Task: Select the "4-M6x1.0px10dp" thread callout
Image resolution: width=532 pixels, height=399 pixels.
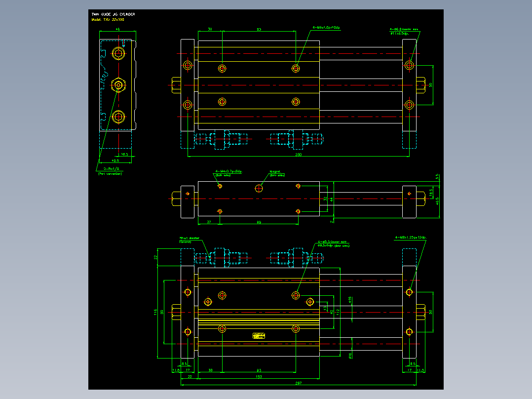Action: click(326, 28)
